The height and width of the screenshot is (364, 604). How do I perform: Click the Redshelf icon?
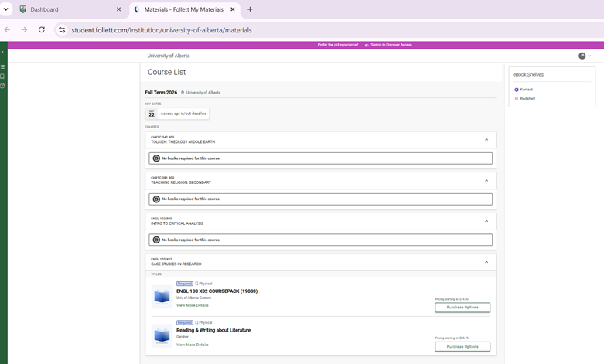tap(517, 98)
